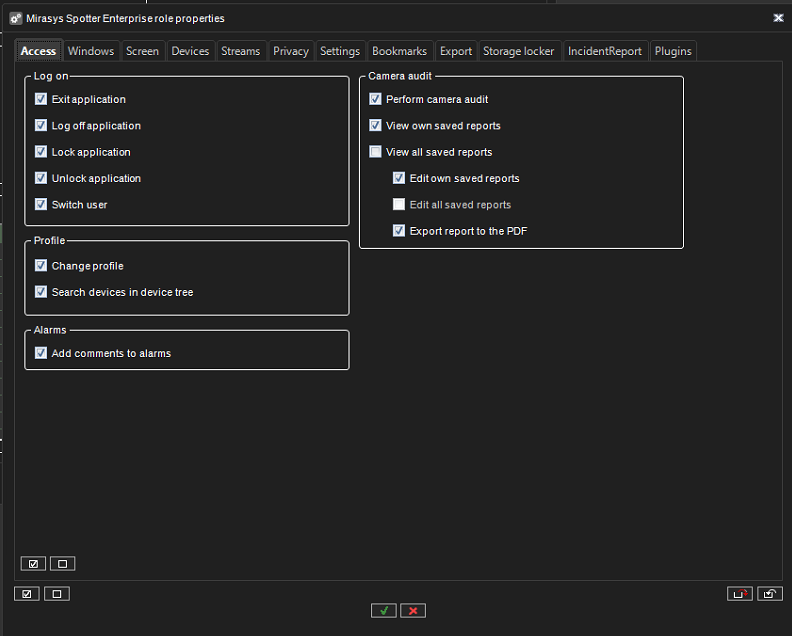The height and width of the screenshot is (636, 794).
Task: Uncheck Search devices in device tree
Action: tap(41, 292)
